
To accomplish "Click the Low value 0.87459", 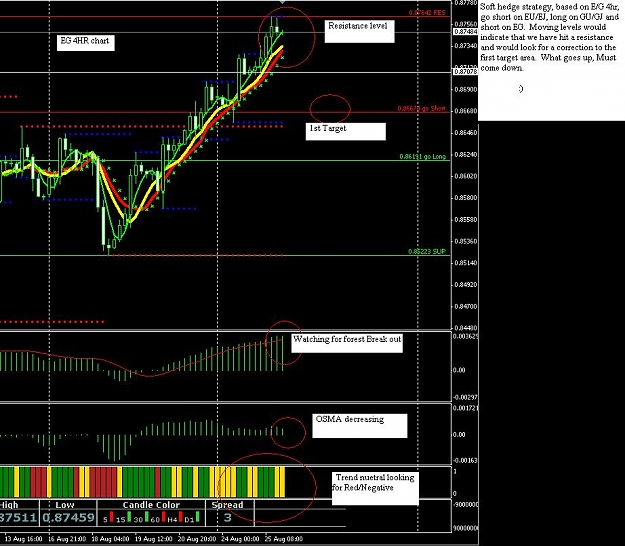I will (x=69, y=518).
